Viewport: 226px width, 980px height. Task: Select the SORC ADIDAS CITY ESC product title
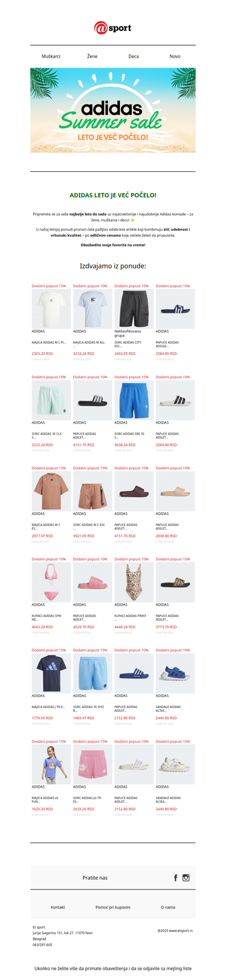(x=128, y=344)
